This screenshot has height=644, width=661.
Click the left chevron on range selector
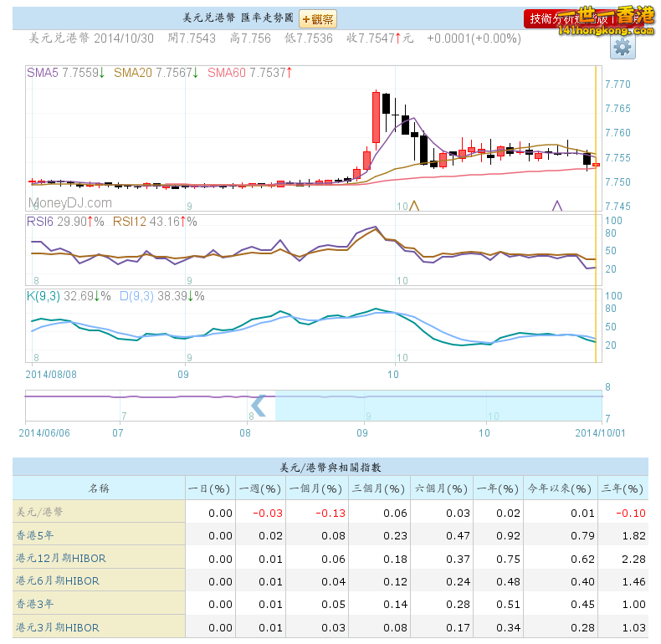tap(258, 406)
